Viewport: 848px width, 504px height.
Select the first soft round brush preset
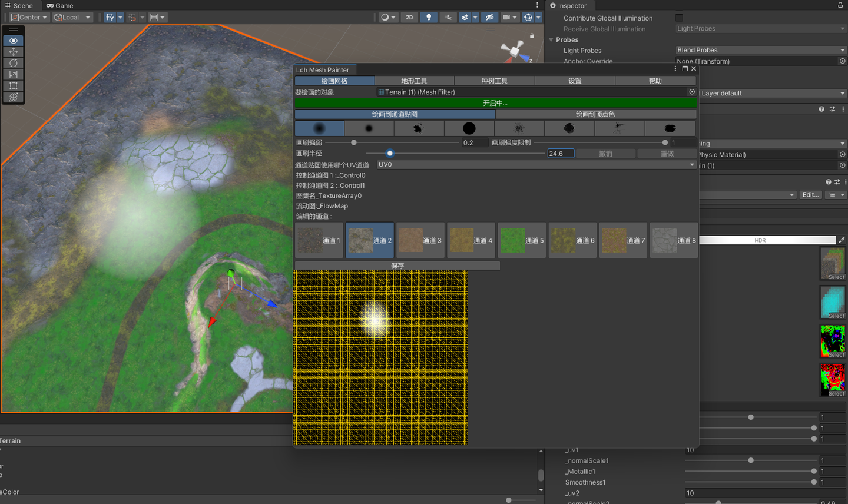(x=319, y=128)
